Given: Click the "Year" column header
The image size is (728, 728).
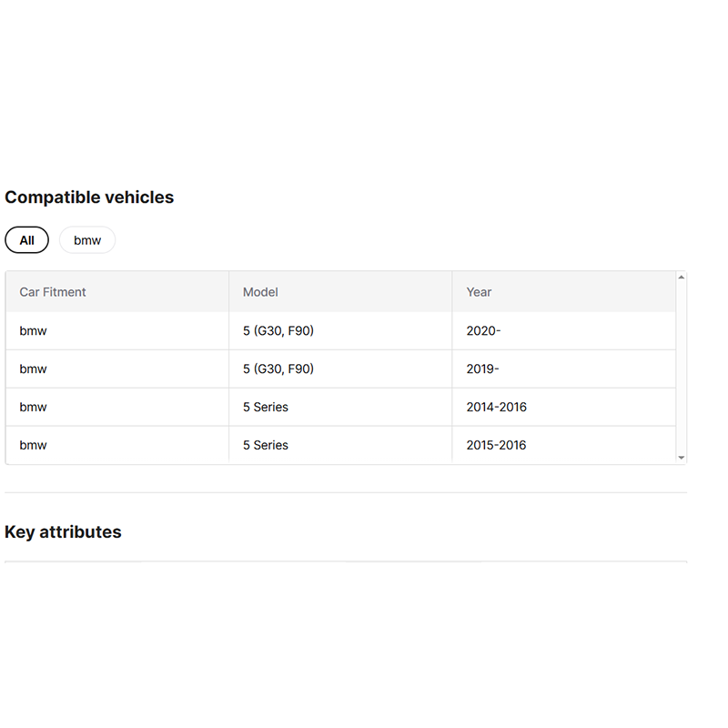Looking at the screenshot, I should (479, 292).
